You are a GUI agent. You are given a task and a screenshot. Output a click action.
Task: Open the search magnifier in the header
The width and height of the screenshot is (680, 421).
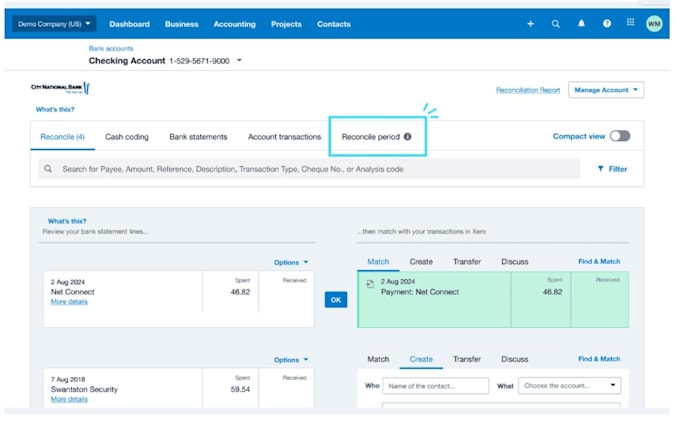(x=556, y=24)
